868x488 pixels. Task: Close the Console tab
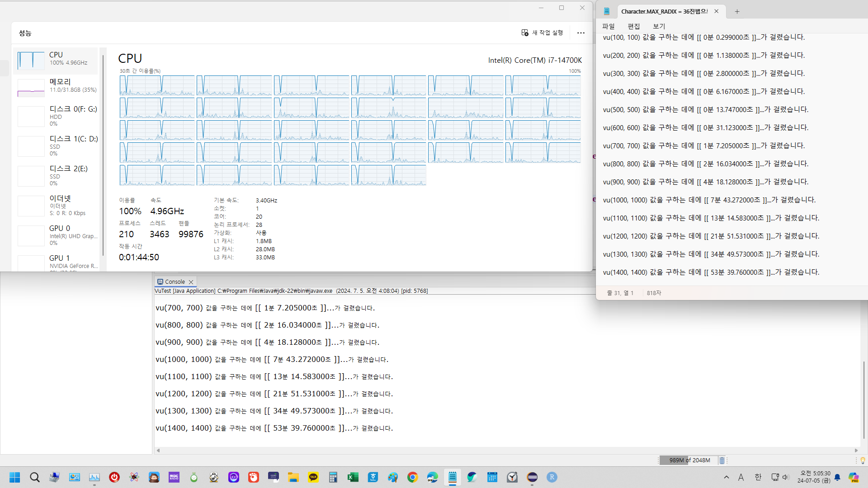tap(191, 282)
